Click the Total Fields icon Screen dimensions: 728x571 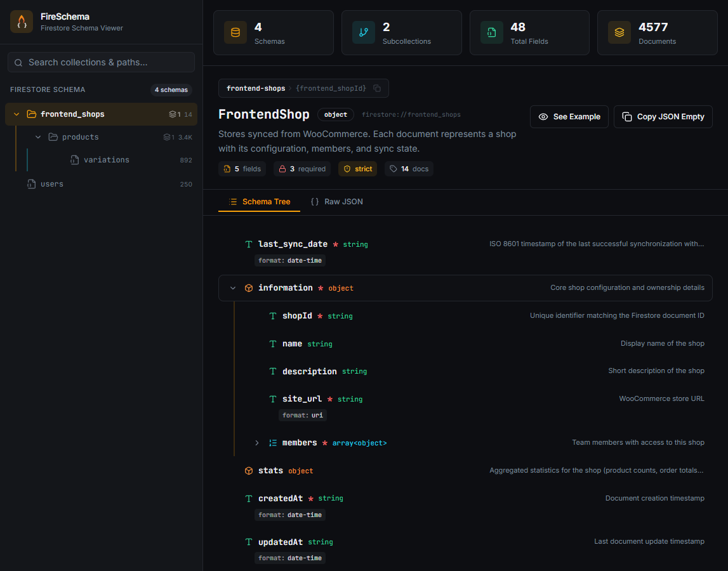coord(490,32)
